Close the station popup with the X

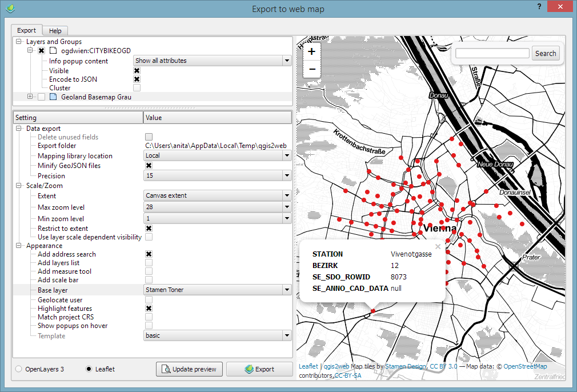[438, 247]
